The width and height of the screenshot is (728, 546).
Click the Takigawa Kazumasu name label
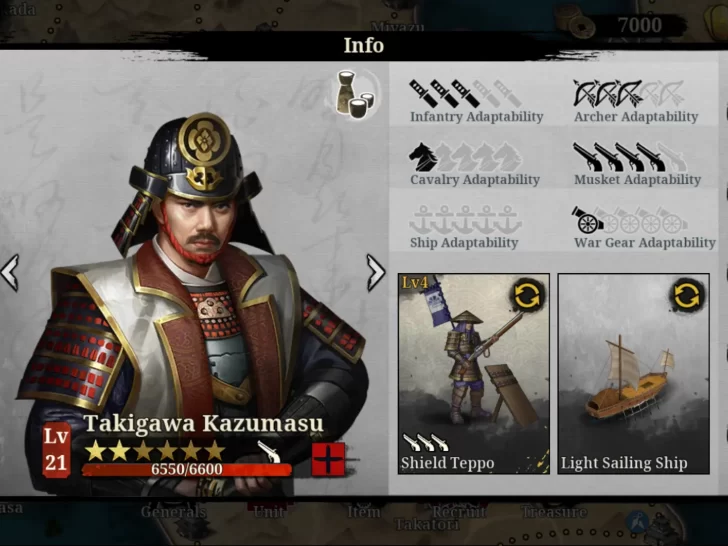pos(203,423)
